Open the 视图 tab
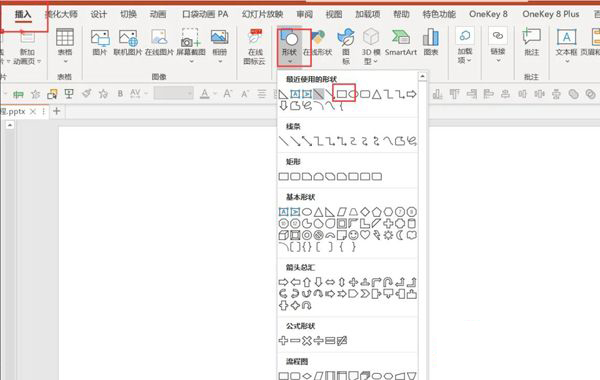 tap(334, 15)
